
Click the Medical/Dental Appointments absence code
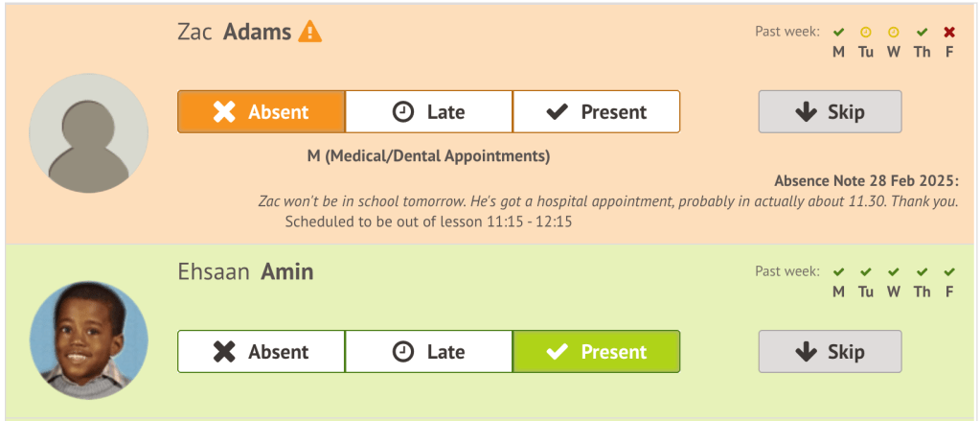coord(428,155)
